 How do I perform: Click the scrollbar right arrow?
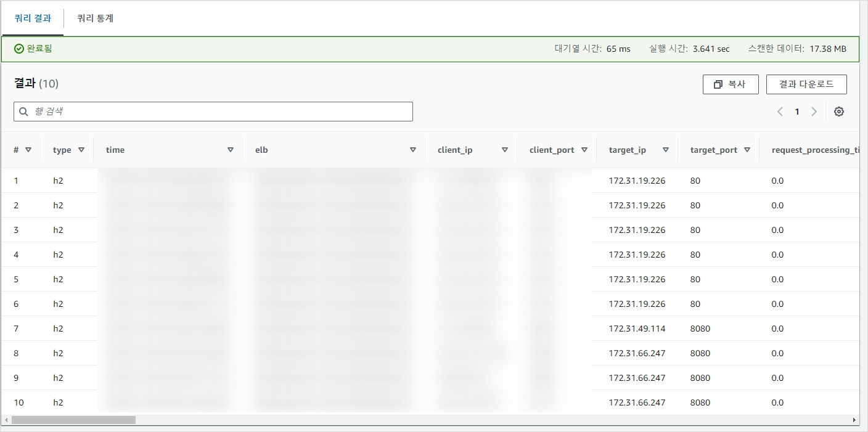[x=854, y=420]
